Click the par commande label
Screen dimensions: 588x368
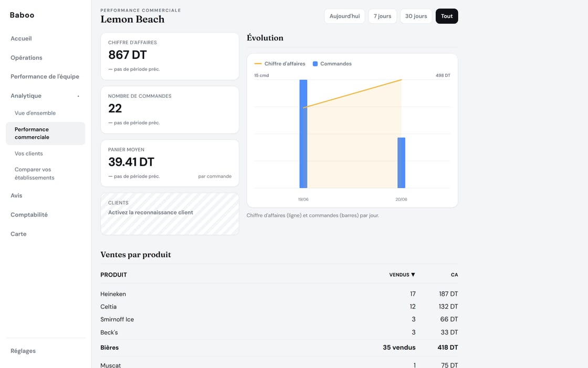coord(215,177)
